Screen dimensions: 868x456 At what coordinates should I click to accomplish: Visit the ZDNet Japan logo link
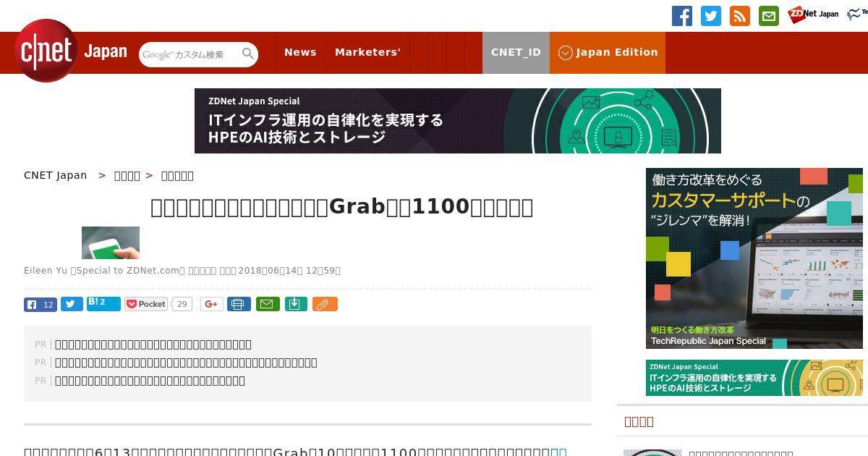click(x=813, y=14)
